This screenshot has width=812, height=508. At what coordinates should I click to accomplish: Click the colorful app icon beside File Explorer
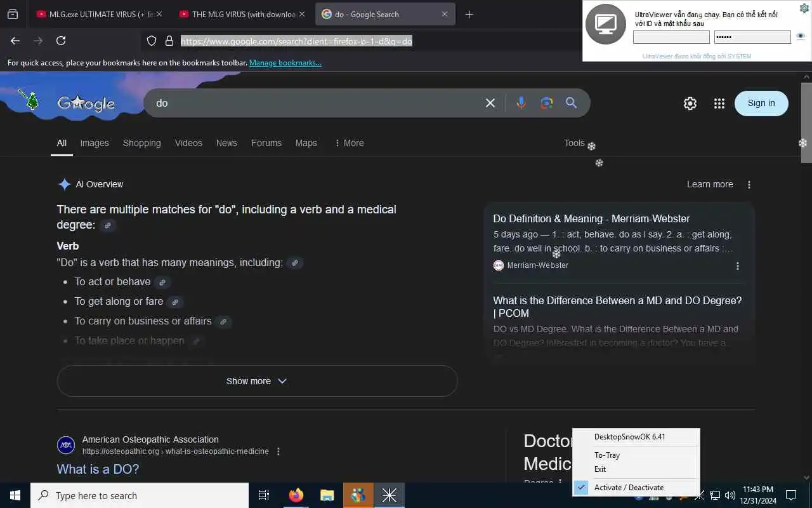(358, 495)
